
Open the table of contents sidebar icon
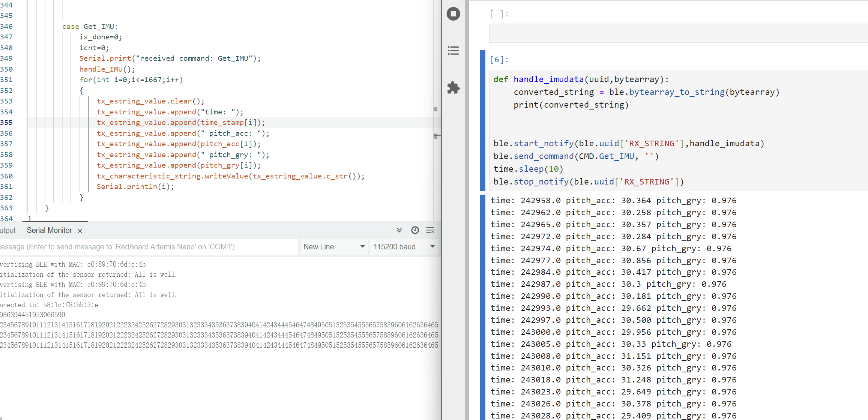click(x=453, y=51)
